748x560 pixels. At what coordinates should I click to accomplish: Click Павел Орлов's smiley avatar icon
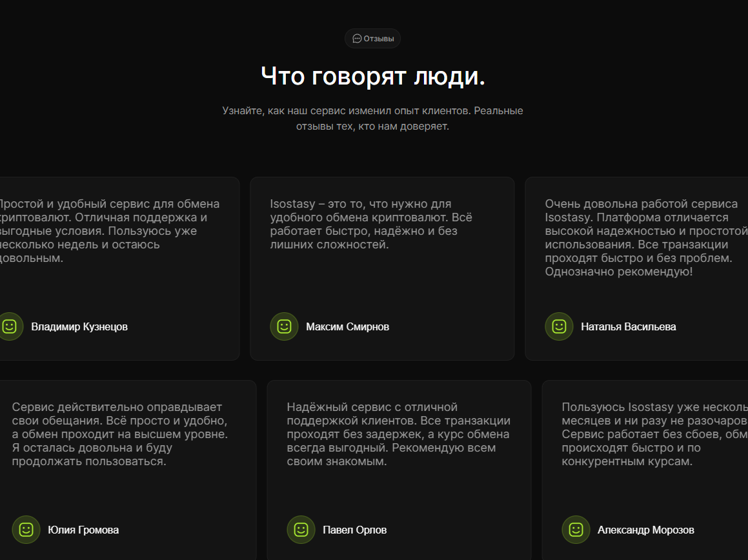pos(301,530)
